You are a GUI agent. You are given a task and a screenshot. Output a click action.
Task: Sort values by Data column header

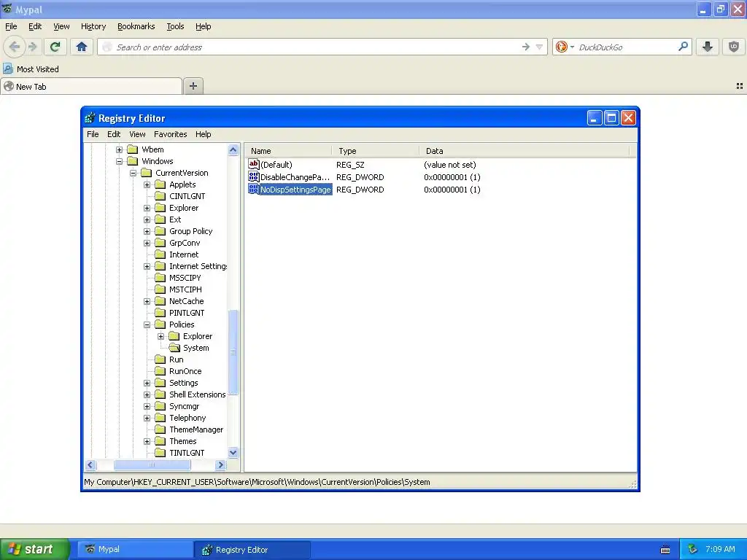pos(524,151)
